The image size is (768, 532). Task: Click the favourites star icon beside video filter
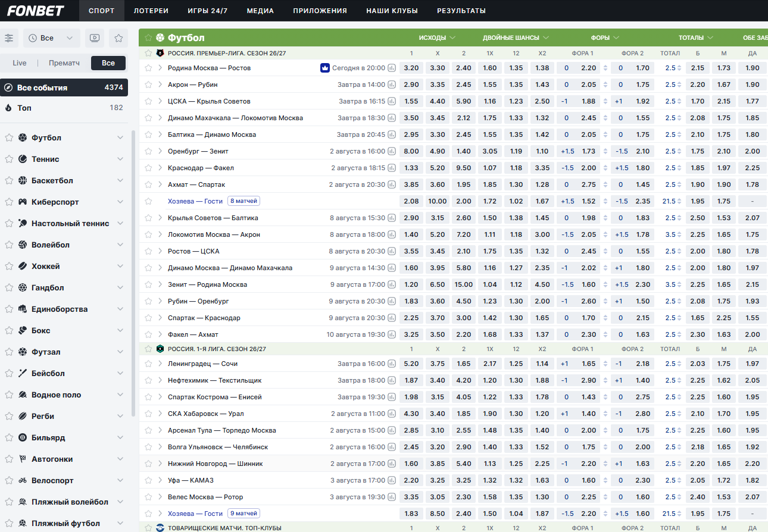[118, 38]
